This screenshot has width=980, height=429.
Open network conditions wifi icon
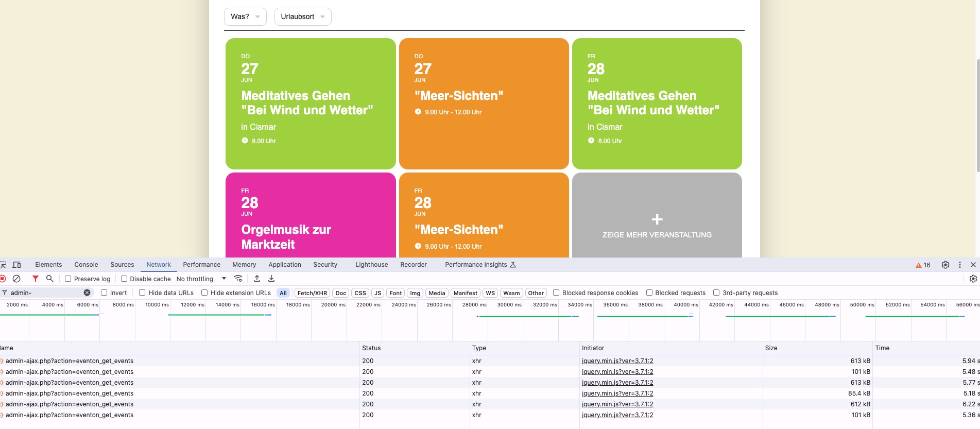click(238, 279)
